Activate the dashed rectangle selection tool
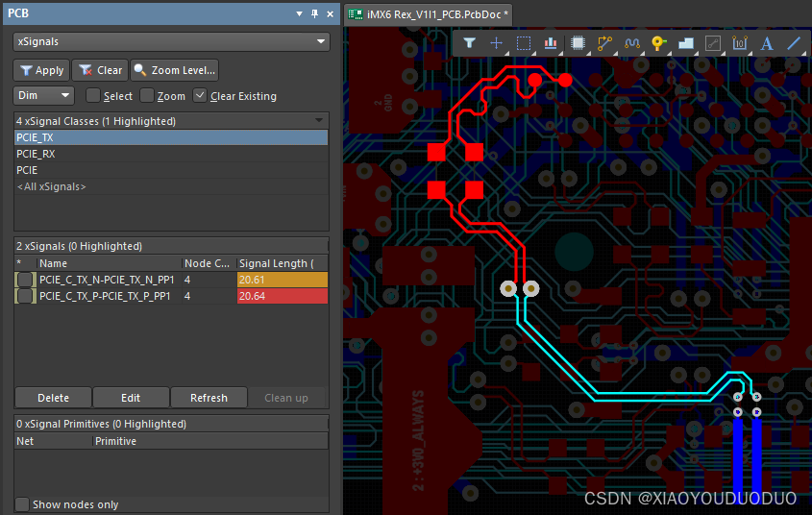The height and width of the screenshot is (515, 812). pos(524,43)
